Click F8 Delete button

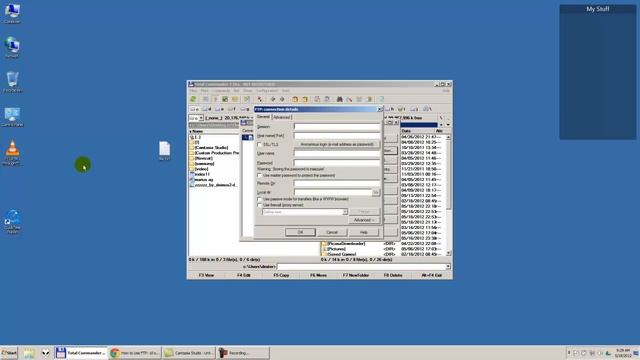(393, 276)
